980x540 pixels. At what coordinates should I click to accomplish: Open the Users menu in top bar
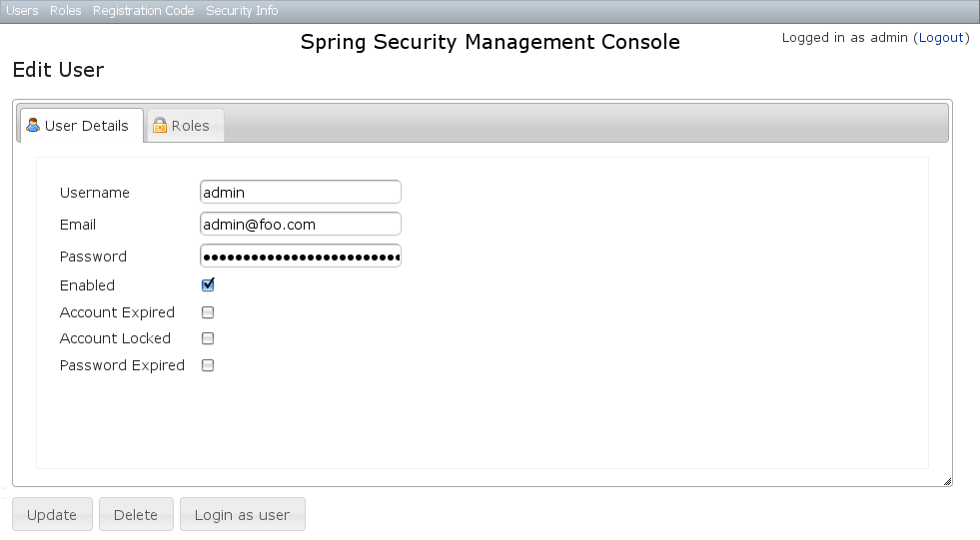click(x=22, y=11)
